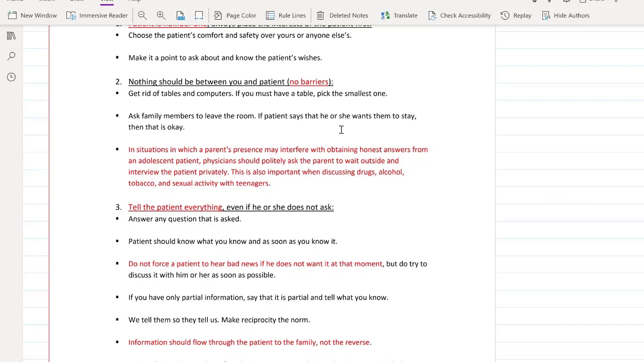Click 'If you have only partial information' line
The width and height of the screenshot is (644, 362).
258,298
